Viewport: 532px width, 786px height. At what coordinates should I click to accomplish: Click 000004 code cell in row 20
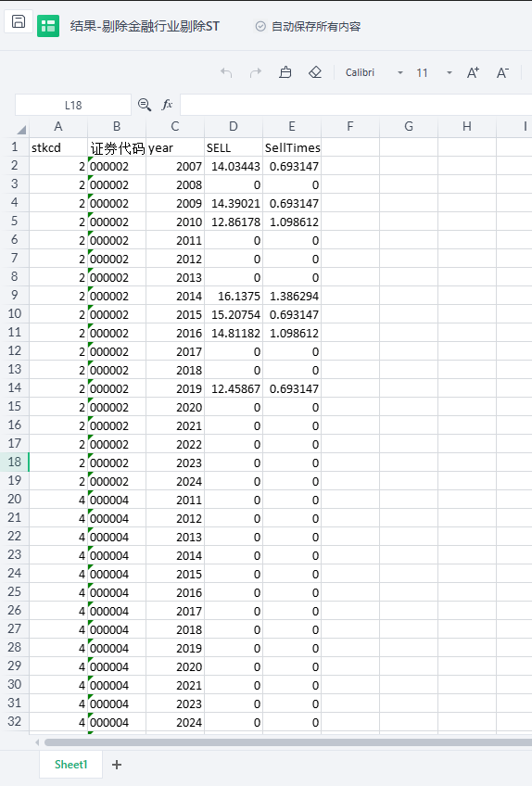117,500
